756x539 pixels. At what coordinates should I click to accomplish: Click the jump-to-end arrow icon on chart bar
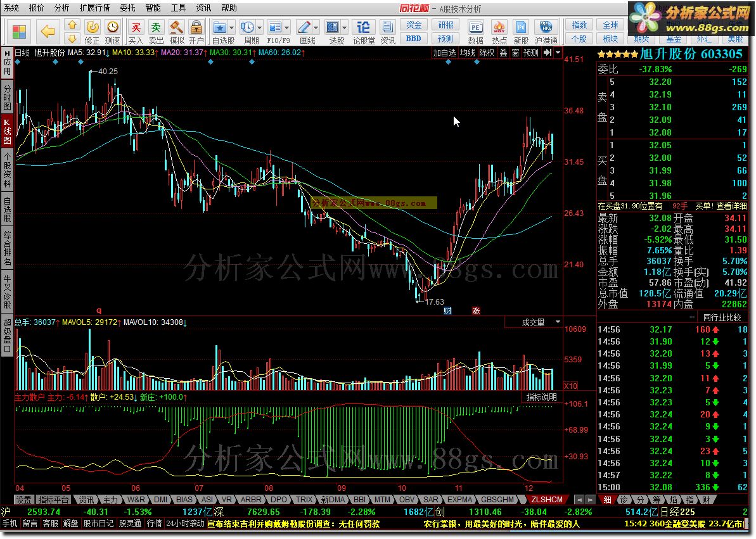(548, 53)
